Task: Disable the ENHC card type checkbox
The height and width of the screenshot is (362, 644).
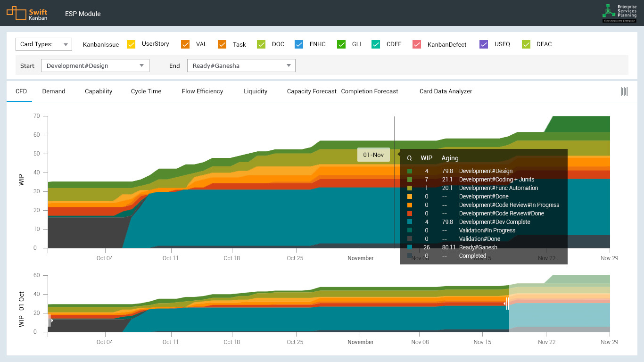Action: (299, 44)
